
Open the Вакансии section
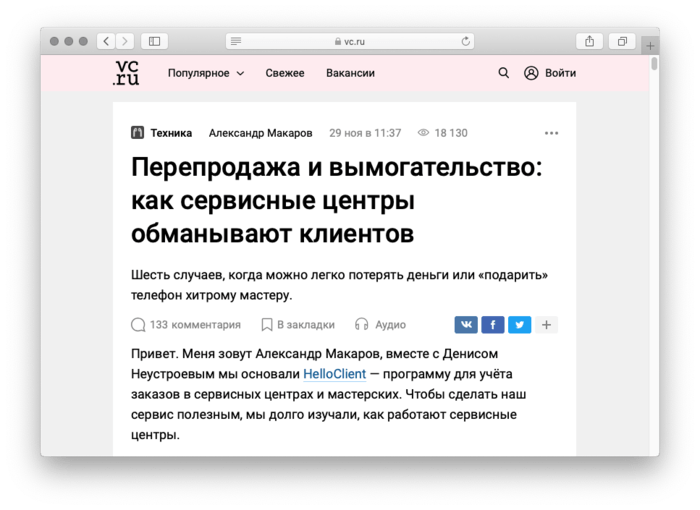point(350,73)
